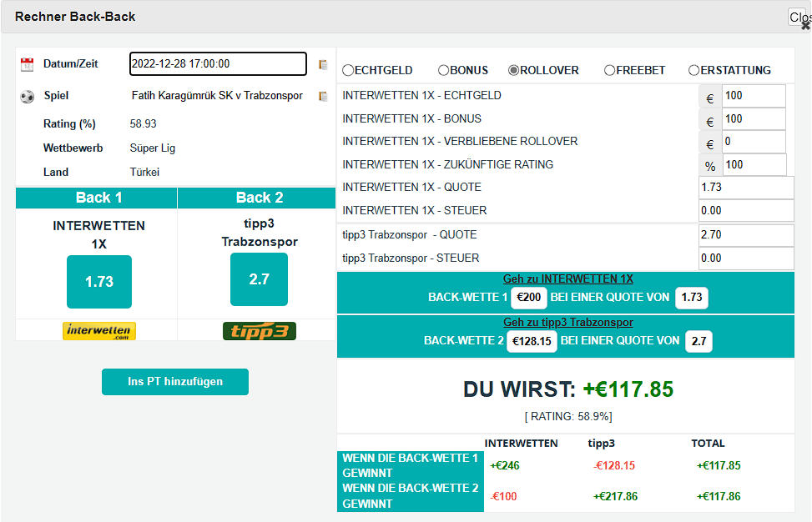The image size is (812, 522).
Task: Edit the tipp3 Trabzonspor QUOTE field
Action: [x=746, y=235]
